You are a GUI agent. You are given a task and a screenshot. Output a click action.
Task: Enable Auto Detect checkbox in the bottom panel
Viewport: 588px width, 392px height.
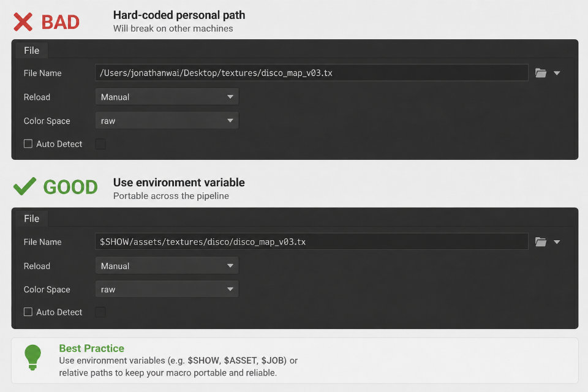click(x=28, y=312)
